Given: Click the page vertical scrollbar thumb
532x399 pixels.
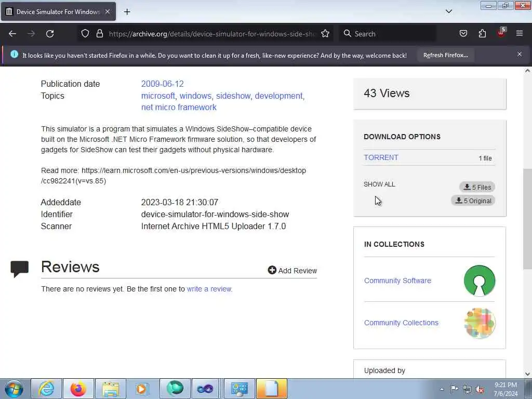Looking at the screenshot, I should (x=527, y=219).
